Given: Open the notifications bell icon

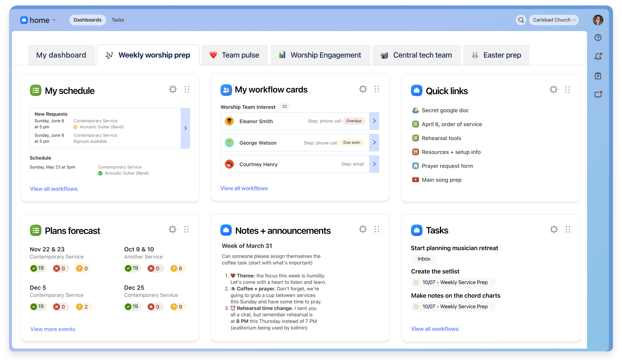Looking at the screenshot, I should point(598,56).
